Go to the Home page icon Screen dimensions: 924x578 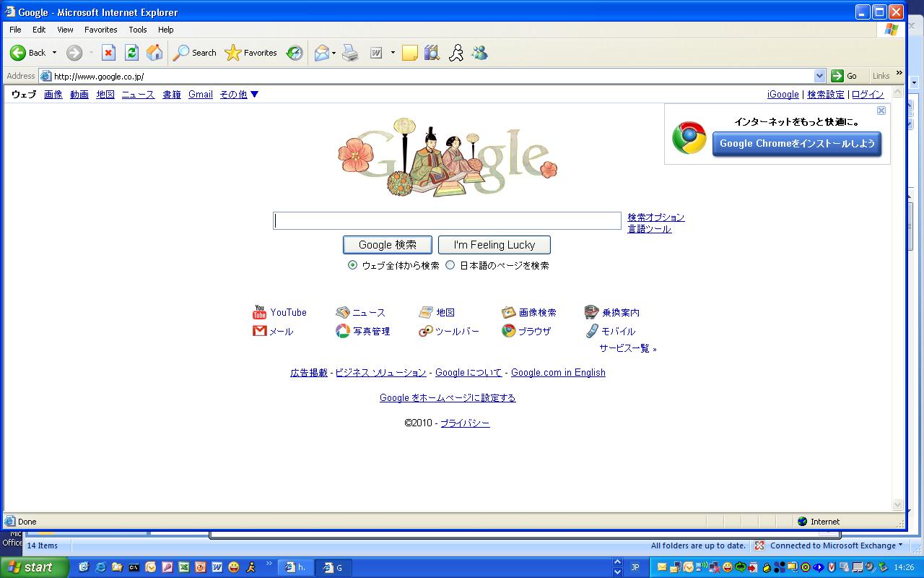(154, 53)
